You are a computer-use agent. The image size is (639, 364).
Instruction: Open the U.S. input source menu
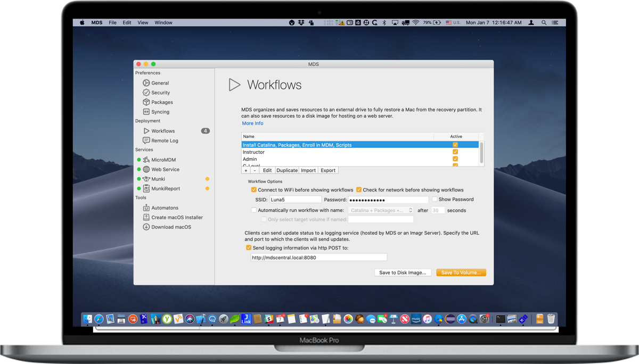click(453, 23)
